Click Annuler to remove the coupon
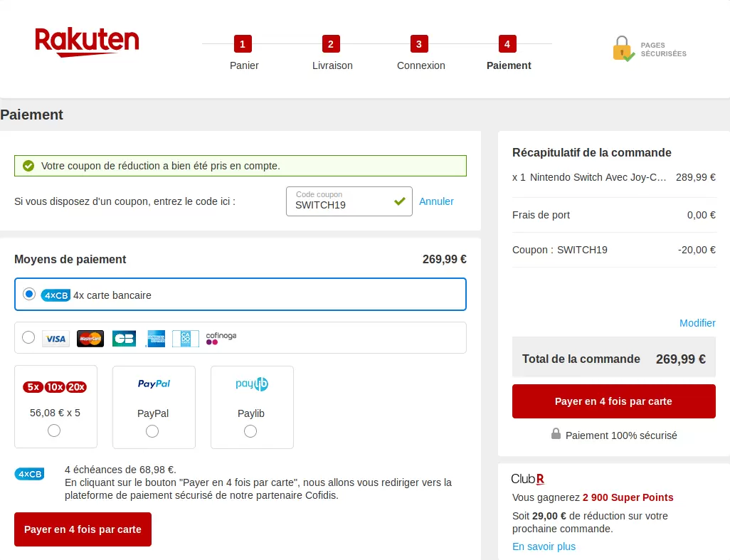The height and width of the screenshot is (560, 730). click(436, 201)
